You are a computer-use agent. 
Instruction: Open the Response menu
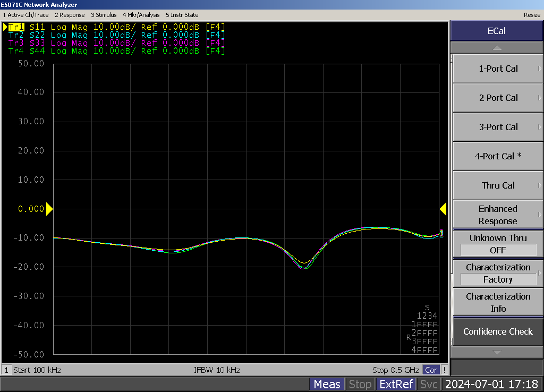point(70,15)
